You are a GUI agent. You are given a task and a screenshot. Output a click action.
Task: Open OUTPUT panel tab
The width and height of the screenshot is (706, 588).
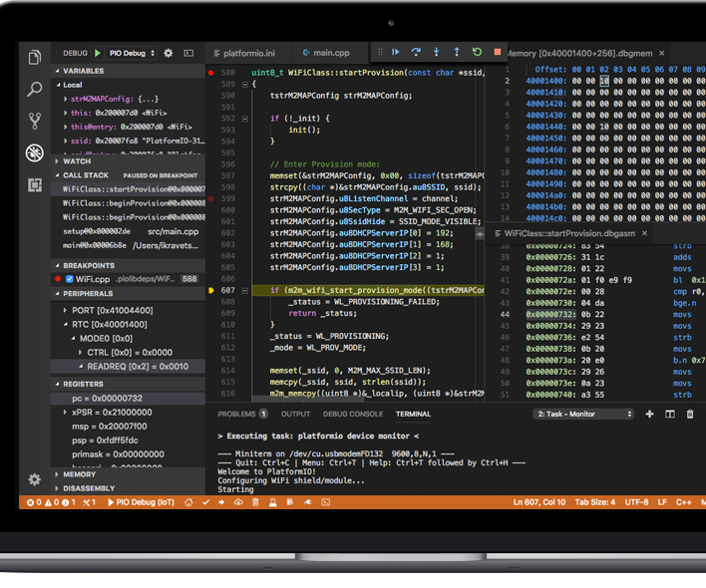(296, 414)
